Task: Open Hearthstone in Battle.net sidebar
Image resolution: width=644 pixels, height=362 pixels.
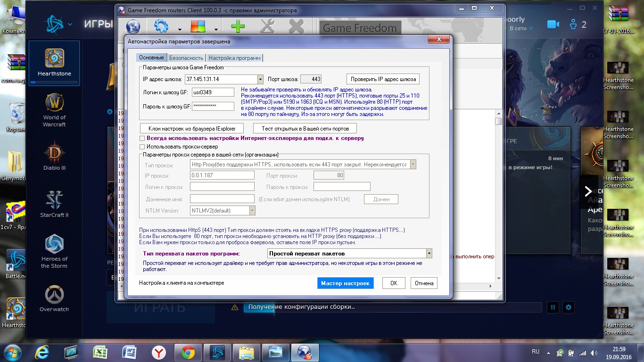Action: (54, 62)
